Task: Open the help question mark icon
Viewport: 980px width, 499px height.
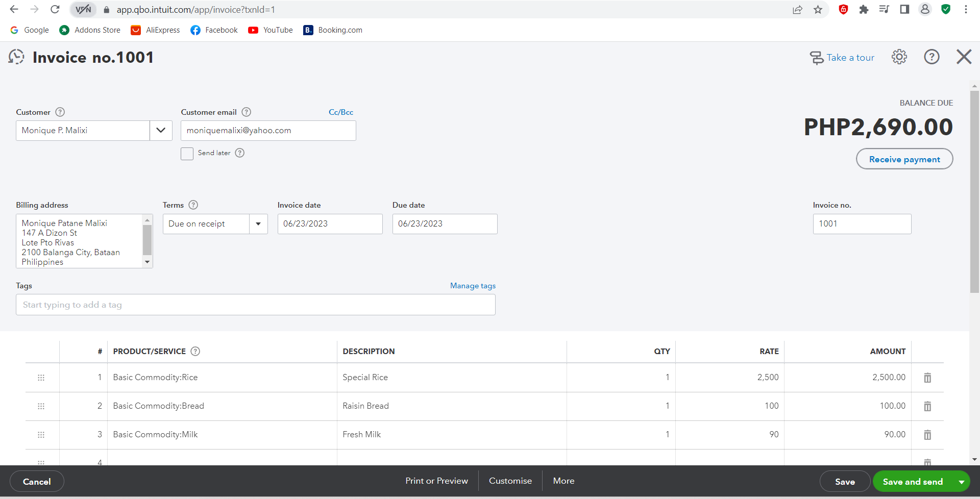Action: pyautogui.click(x=932, y=57)
